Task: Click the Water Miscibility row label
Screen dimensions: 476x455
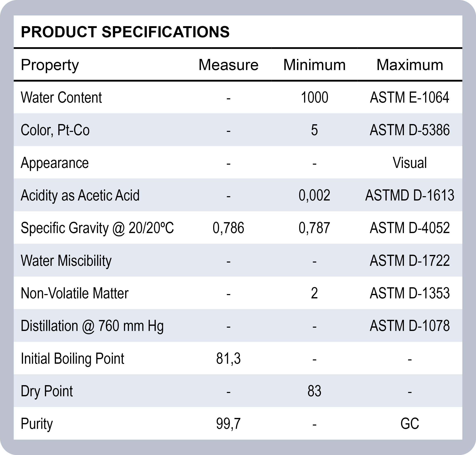Action: pyautogui.click(x=66, y=261)
